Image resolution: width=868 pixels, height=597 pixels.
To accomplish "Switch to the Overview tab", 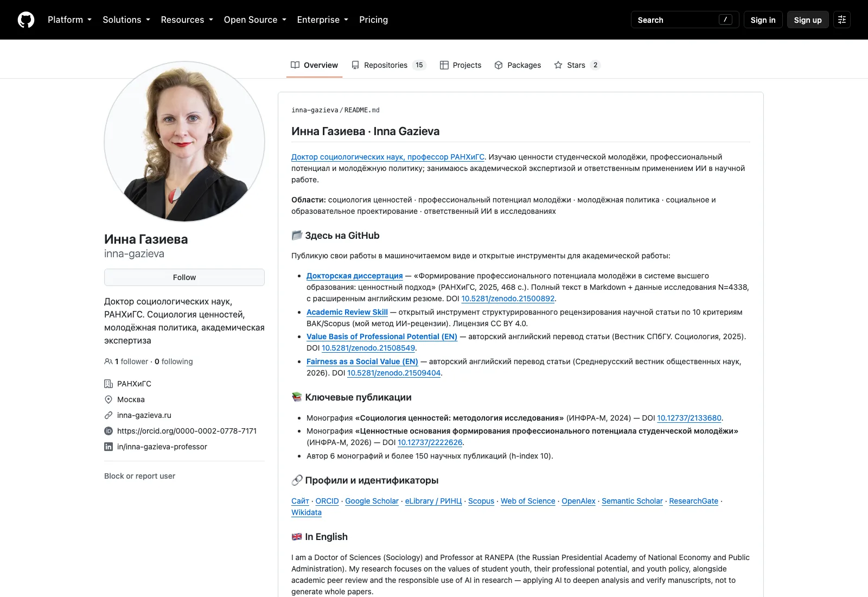I will point(314,65).
